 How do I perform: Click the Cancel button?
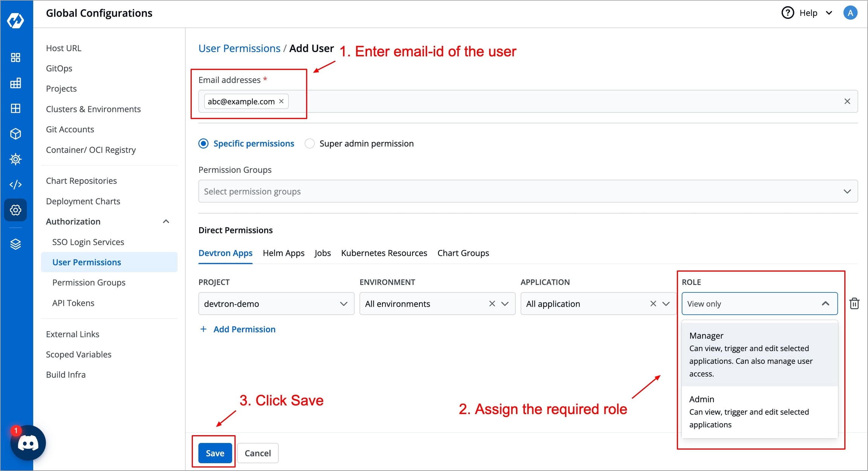tap(258, 453)
